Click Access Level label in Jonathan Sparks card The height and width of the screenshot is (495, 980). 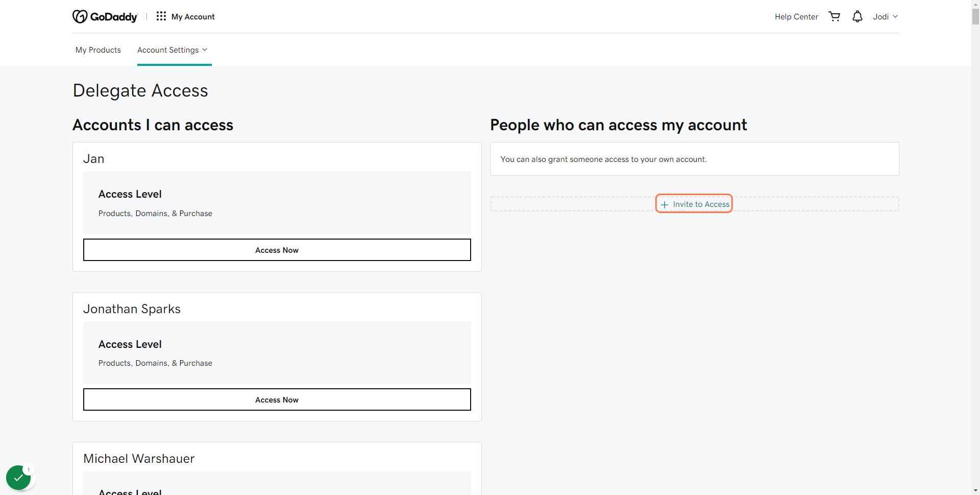coord(130,344)
